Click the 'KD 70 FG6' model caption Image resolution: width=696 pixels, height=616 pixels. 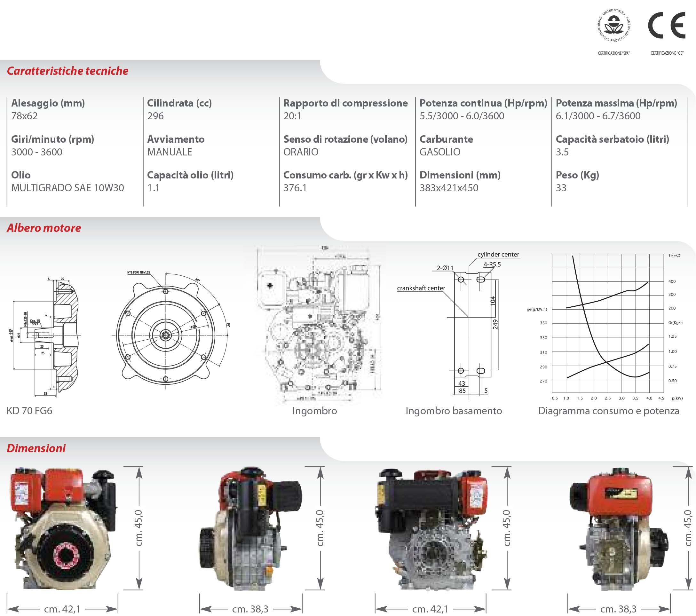pyautogui.click(x=29, y=411)
